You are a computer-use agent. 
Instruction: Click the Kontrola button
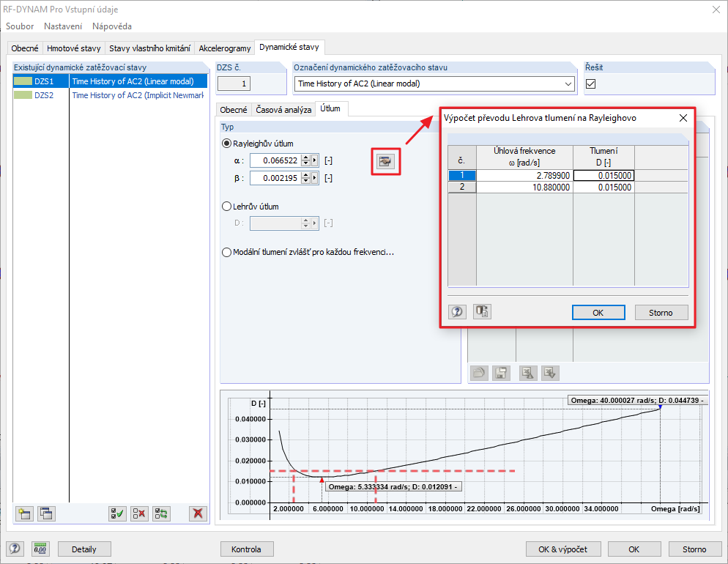(x=246, y=549)
